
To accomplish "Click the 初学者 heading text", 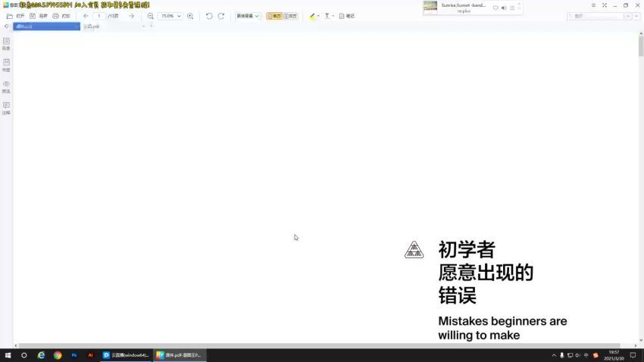I will coord(467,250).
